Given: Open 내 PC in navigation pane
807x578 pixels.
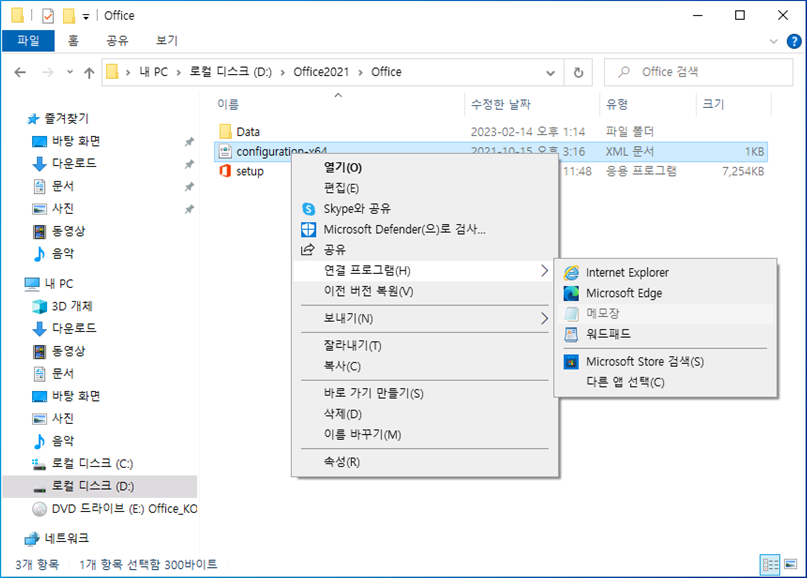Looking at the screenshot, I should [x=59, y=284].
